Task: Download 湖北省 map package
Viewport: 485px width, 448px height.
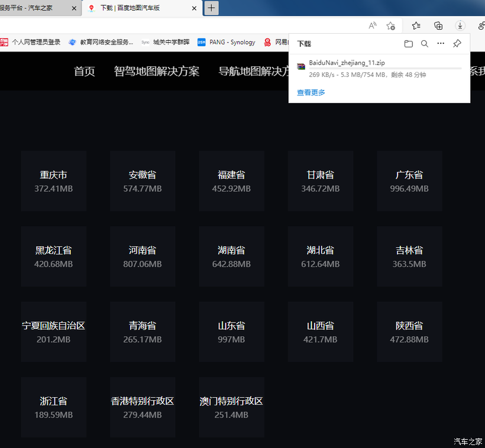Action: point(321,256)
